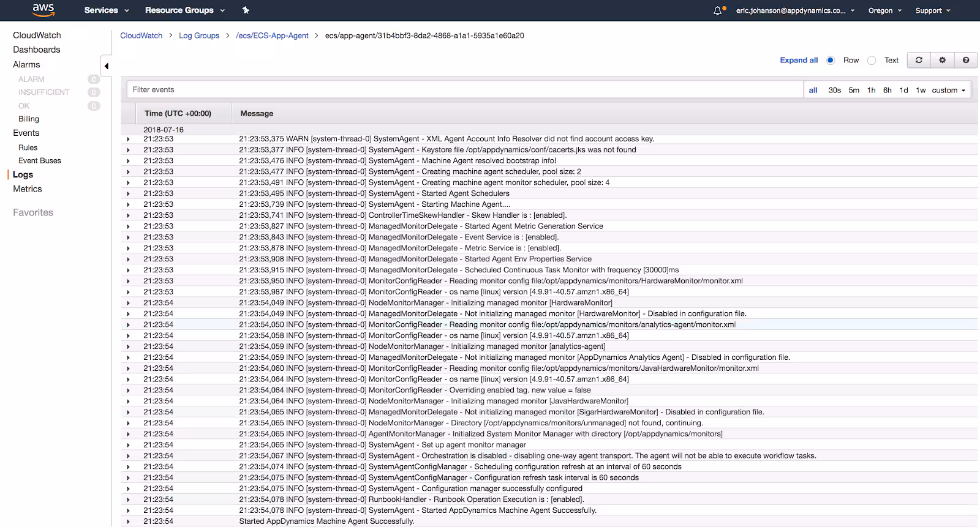Open the notifications bell icon
Screen dimensions: 980x530
(x=718, y=10)
